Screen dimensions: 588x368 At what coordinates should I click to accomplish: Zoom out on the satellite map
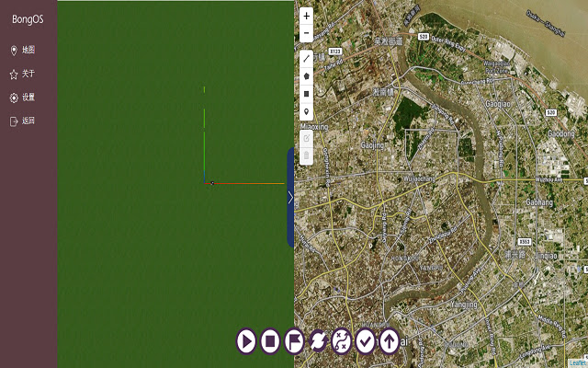tap(306, 33)
